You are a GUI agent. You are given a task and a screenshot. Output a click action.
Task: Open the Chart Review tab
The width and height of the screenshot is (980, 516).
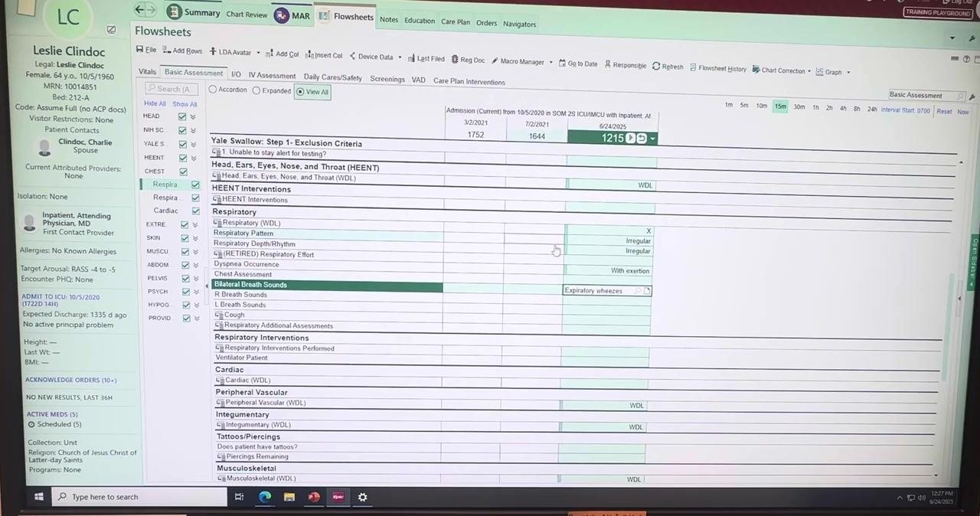[x=247, y=15]
